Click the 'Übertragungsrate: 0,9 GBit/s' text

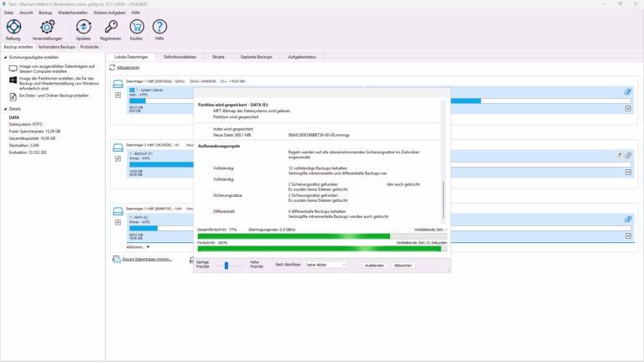point(272,230)
